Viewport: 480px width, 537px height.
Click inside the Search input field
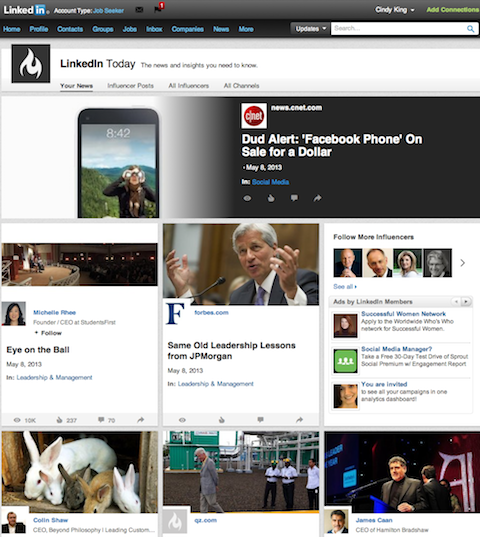399,29
